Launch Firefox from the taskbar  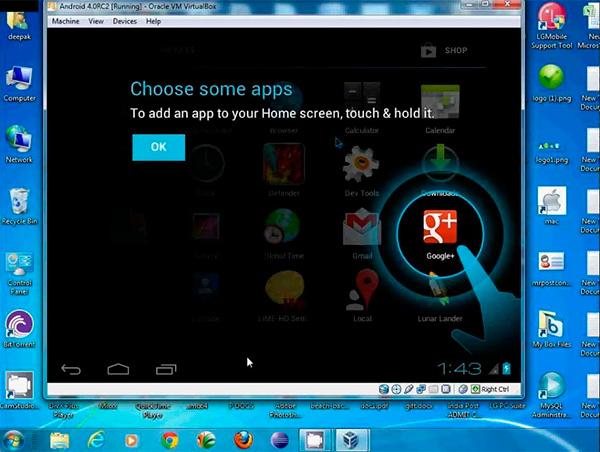click(243, 440)
